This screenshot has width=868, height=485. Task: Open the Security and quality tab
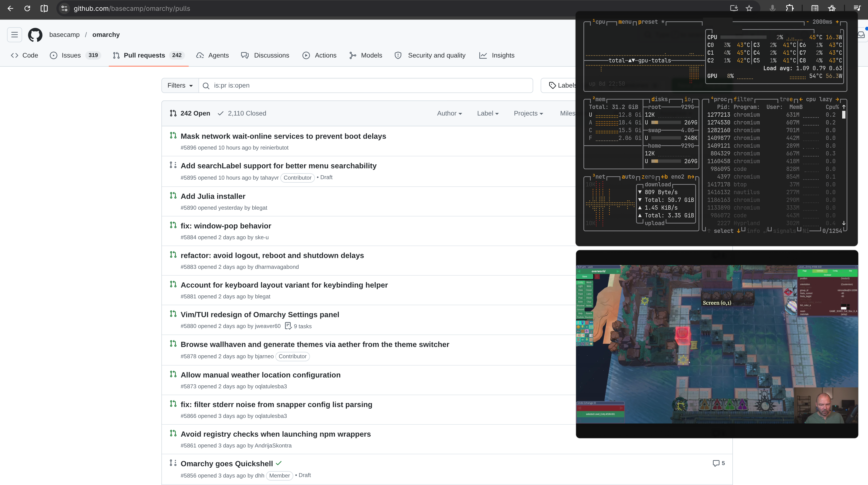(430, 56)
